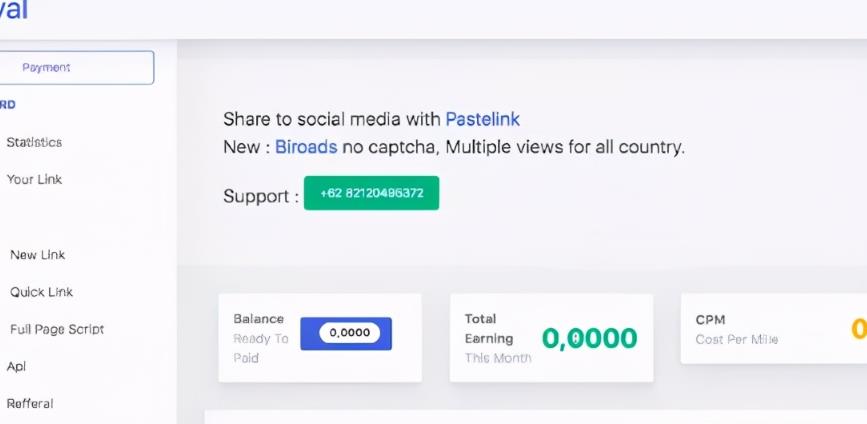
Task: Open the Refferal menu item
Action: tap(30, 404)
